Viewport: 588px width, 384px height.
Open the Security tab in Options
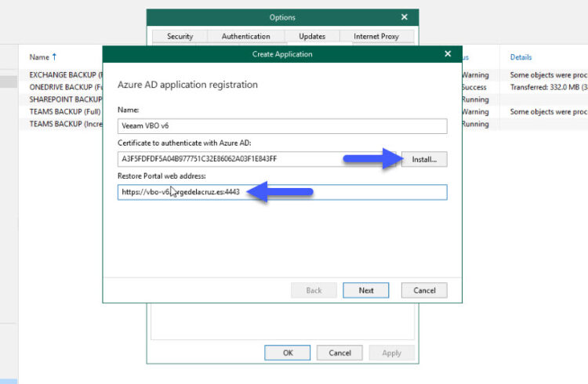click(x=180, y=36)
